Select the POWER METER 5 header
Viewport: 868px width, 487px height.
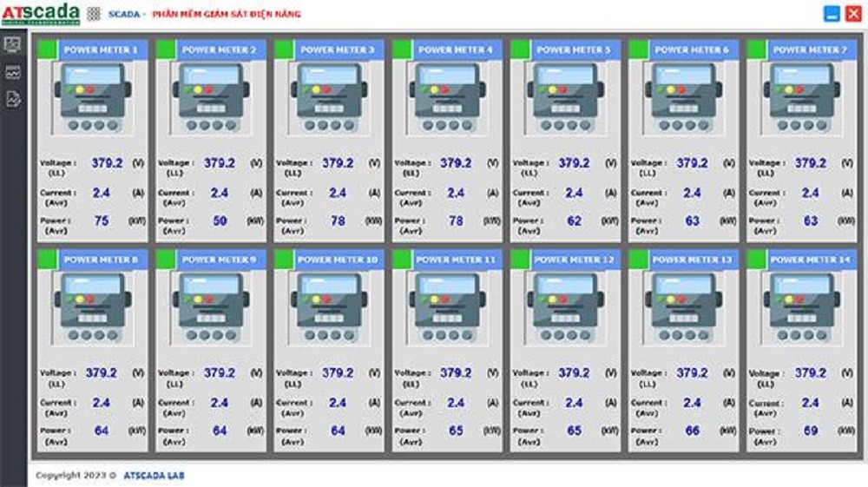point(575,49)
